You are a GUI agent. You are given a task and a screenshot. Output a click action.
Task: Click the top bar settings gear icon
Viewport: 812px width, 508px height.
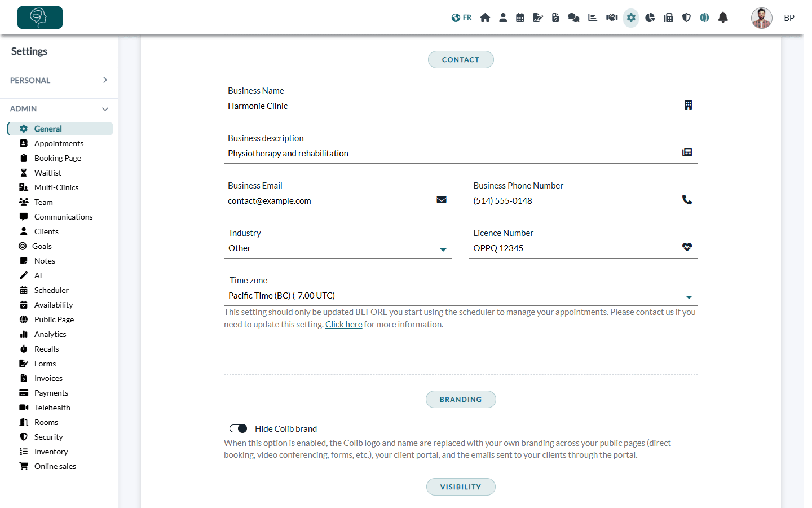(631, 17)
